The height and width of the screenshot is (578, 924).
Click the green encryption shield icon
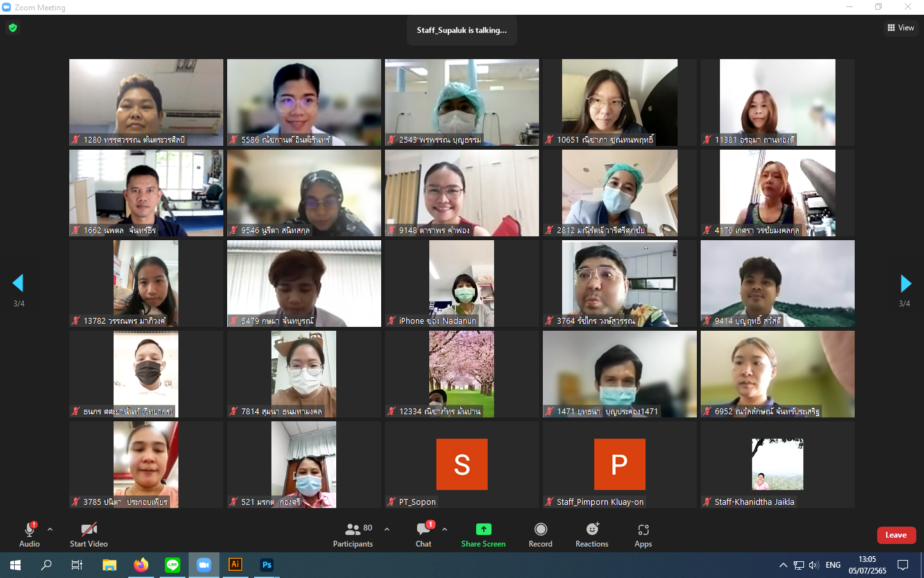[x=13, y=28]
